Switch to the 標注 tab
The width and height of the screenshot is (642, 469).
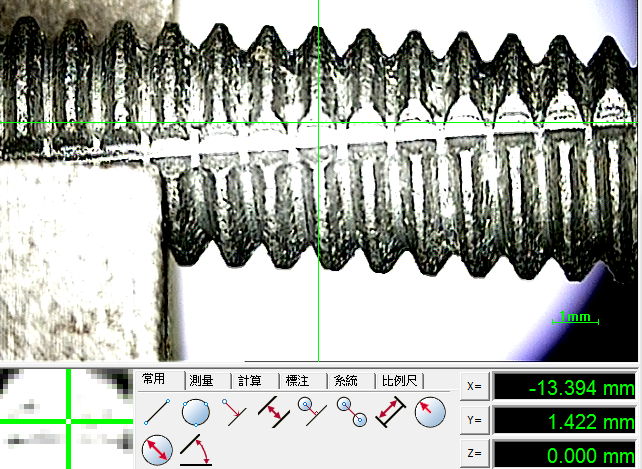click(x=298, y=381)
